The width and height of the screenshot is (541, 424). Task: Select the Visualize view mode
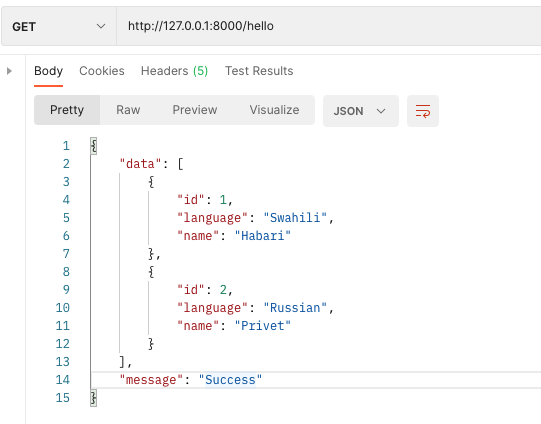tap(274, 110)
